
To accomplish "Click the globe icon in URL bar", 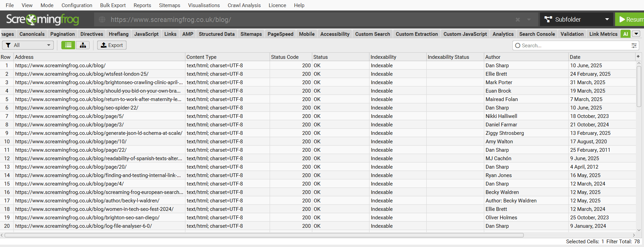I will 102,20.
